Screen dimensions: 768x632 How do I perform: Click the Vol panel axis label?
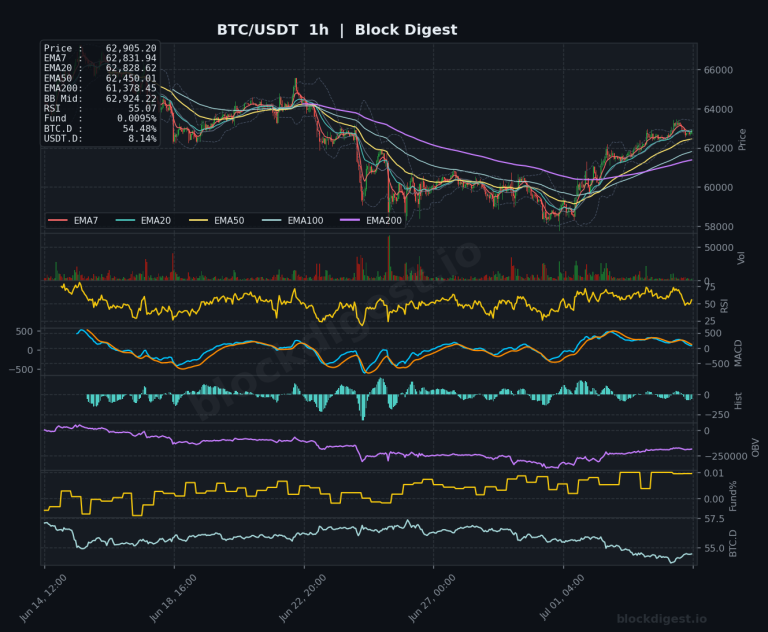741,258
